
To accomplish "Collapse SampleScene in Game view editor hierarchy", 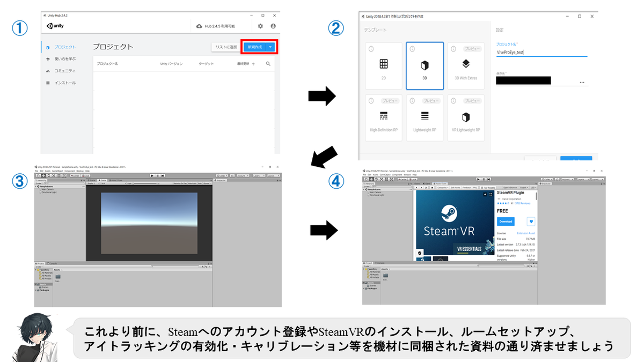I will click(x=35, y=187).
